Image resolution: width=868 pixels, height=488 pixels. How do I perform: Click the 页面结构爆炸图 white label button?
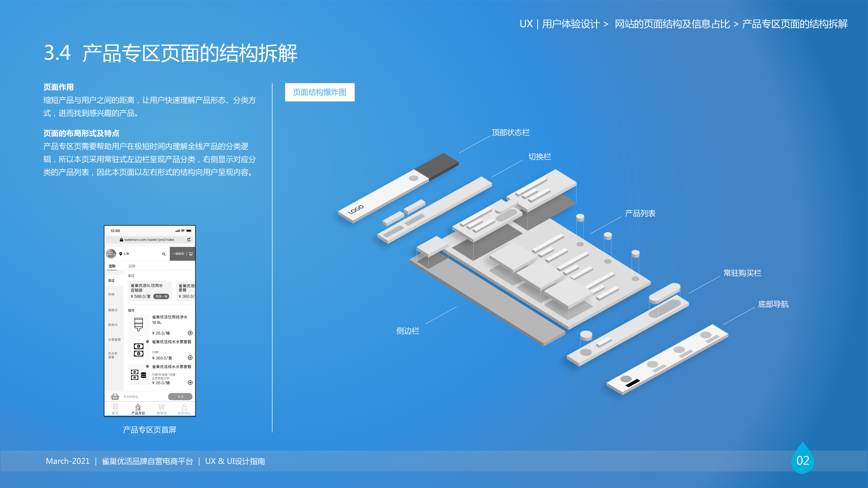coord(319,92)
